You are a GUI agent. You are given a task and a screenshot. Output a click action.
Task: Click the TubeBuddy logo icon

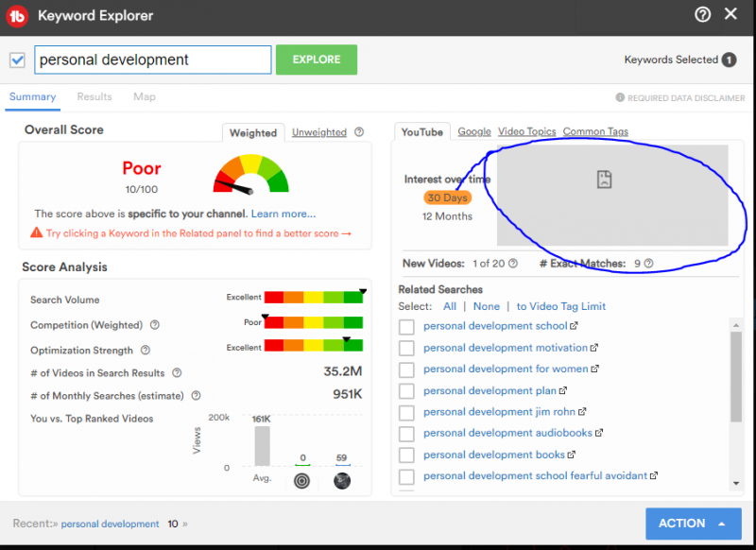point(19,16)
